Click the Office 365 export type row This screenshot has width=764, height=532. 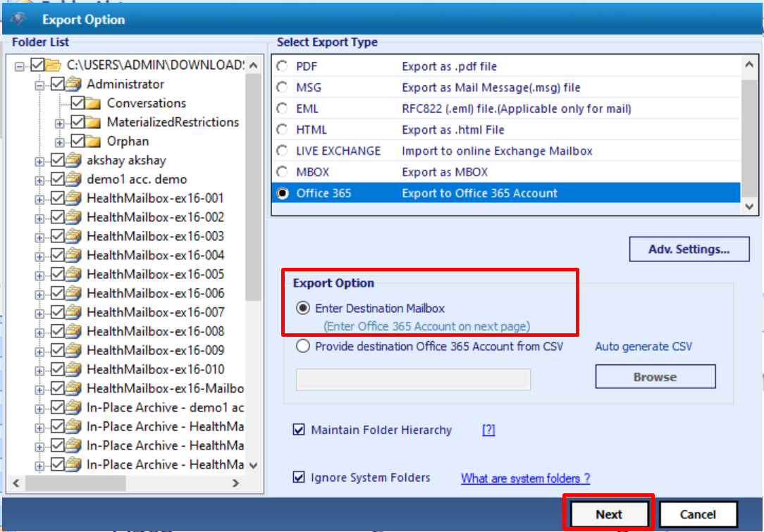tap(506, 193)
